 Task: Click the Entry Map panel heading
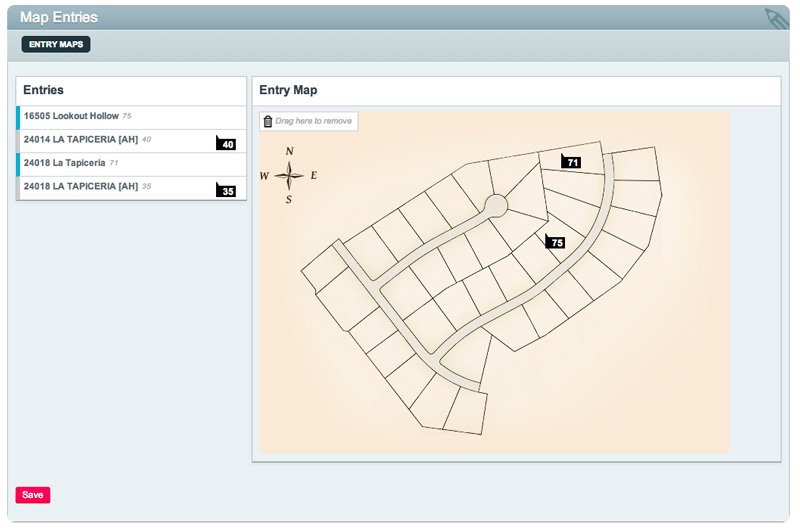288,90
